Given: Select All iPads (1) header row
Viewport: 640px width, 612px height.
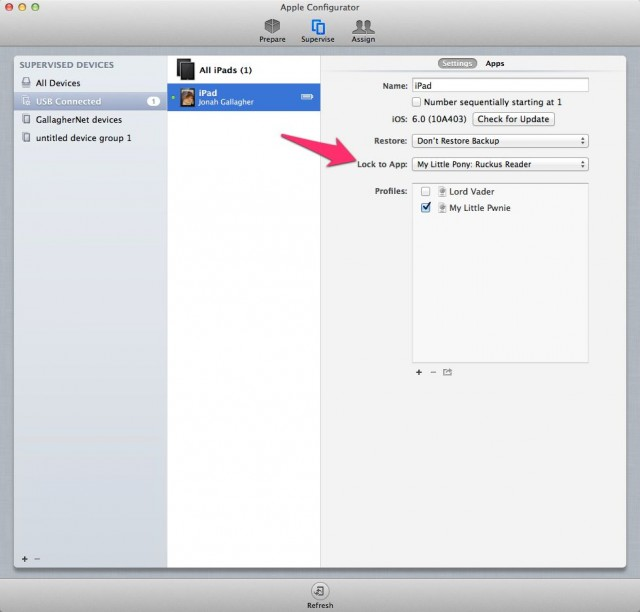Looking at the screenshot, I should pyautogui.click(x=244, y=70).
